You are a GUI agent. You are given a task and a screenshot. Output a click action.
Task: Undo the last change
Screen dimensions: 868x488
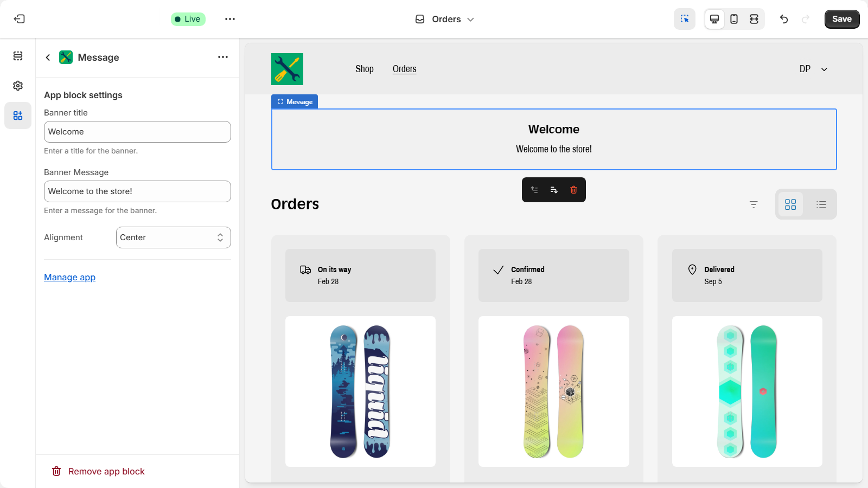[x=783, y=19]
